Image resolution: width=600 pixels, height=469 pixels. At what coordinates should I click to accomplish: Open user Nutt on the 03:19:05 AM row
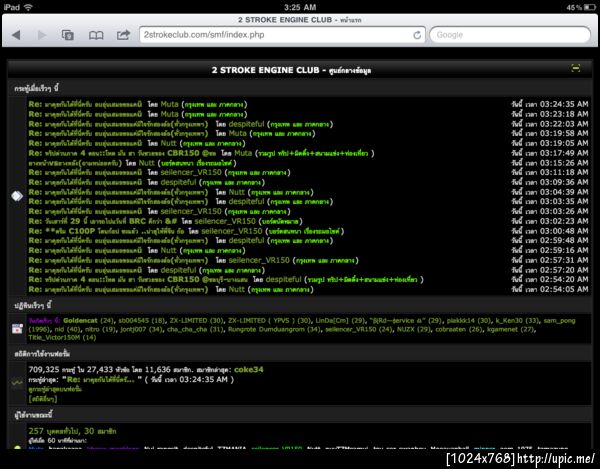click(x=168, y=143)
